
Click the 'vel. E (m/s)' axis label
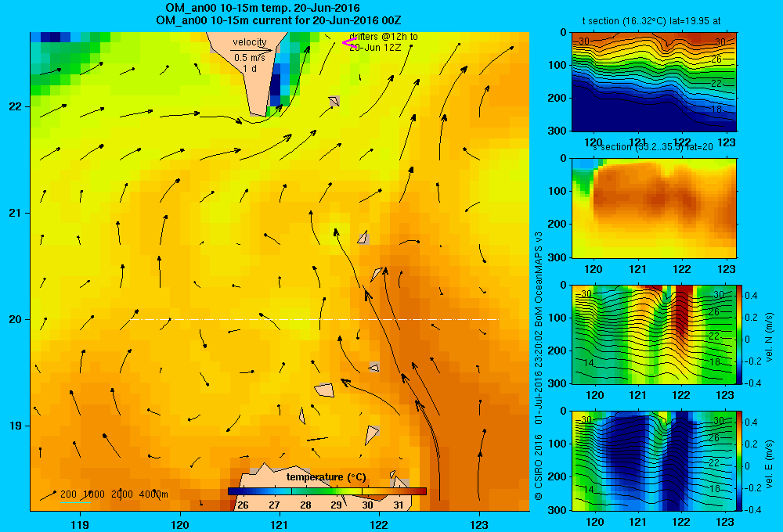[x=770, y=464]
